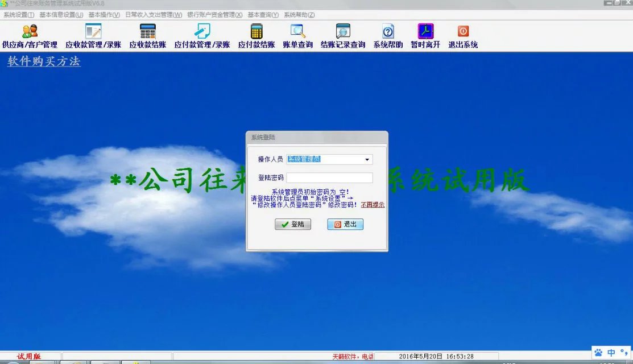Click the 退出系统 toolbar icon
Screen dimensions: 633x364
pos(462,35)
